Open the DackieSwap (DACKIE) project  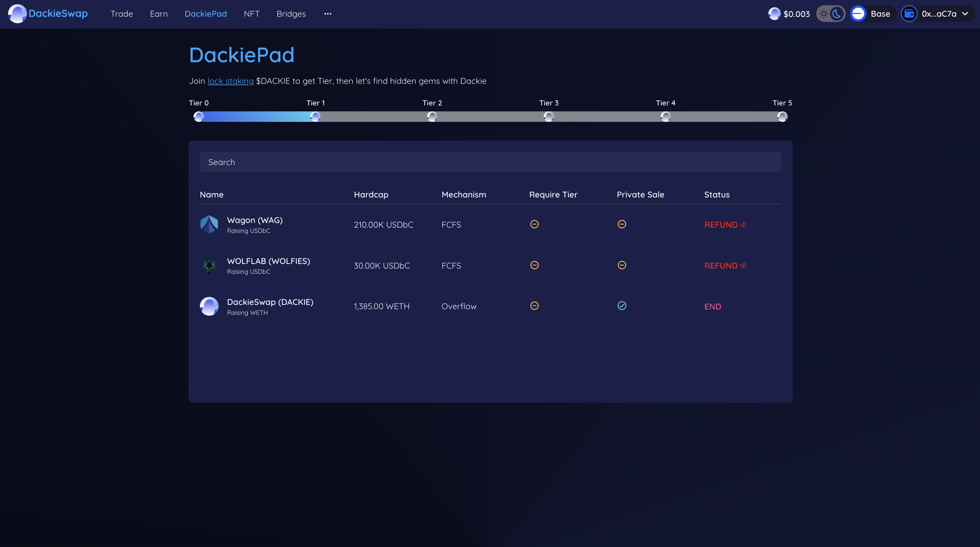coord(270,302)
